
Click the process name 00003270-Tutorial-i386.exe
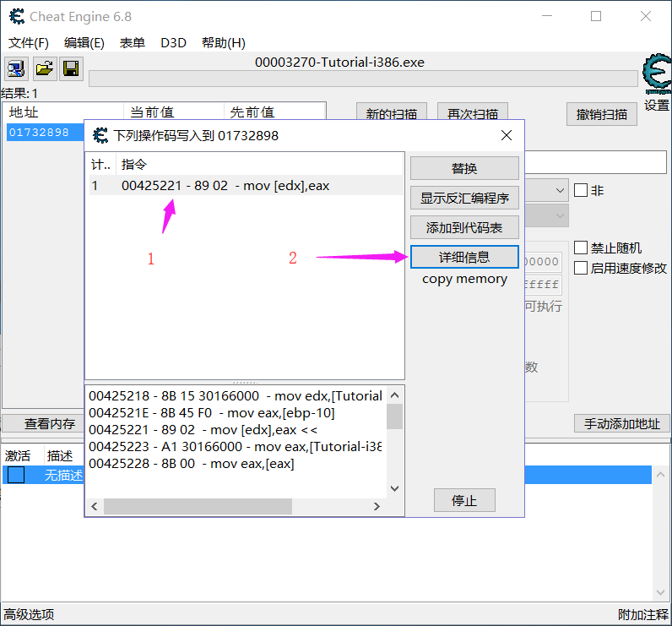(339, 63)
